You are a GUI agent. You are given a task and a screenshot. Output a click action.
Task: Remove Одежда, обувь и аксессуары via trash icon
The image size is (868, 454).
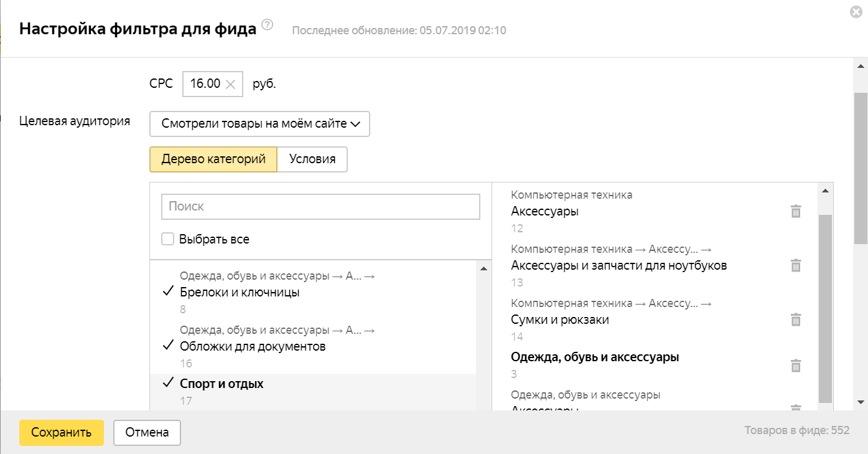(795, 366)
